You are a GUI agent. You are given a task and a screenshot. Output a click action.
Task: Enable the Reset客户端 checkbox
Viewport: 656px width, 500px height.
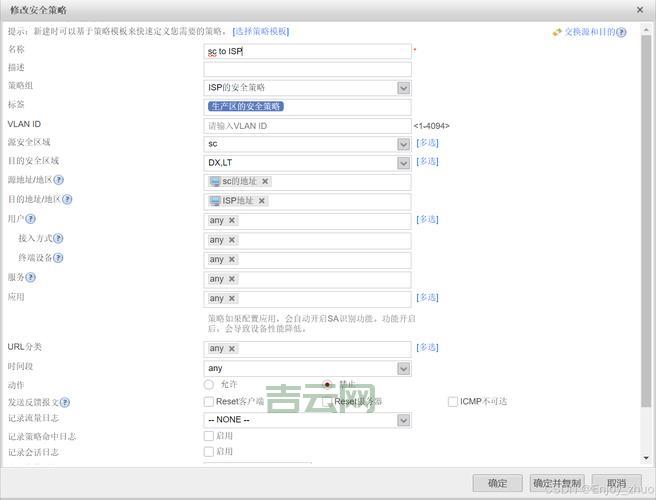pos(209,401)
